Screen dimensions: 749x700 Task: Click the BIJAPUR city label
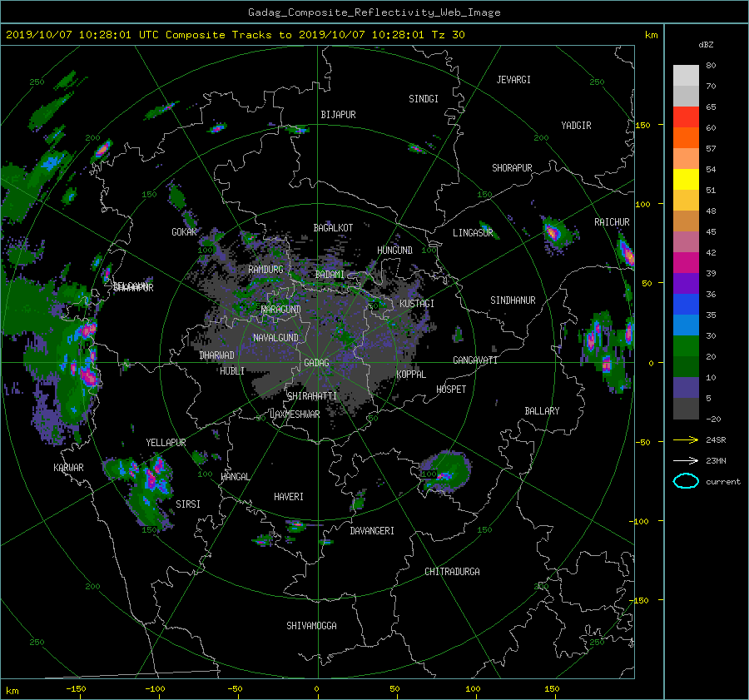(x=338, y=115)
